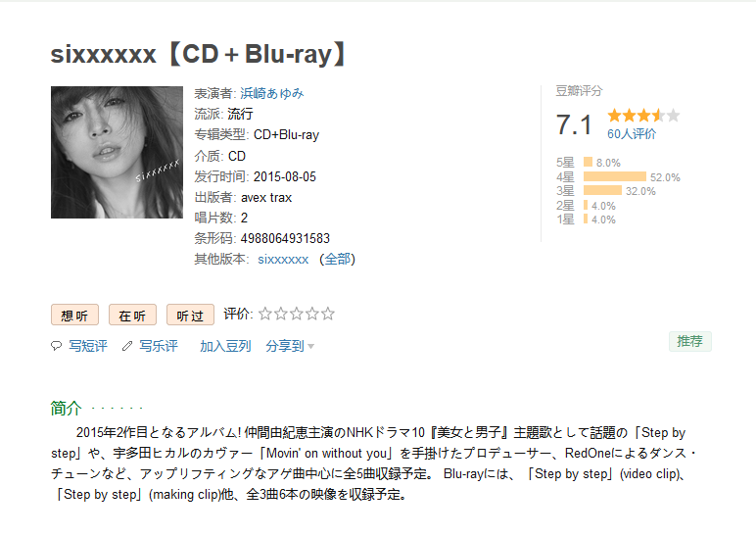Screen dimensions: 756x536
Task: Rate the album four stars
Action: pyautogui.click(x=311, y=315)
